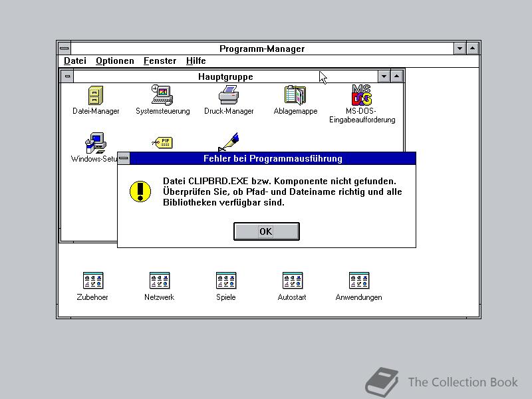
Task: Open the Anwendungen program group
Action: coord(358,281)
